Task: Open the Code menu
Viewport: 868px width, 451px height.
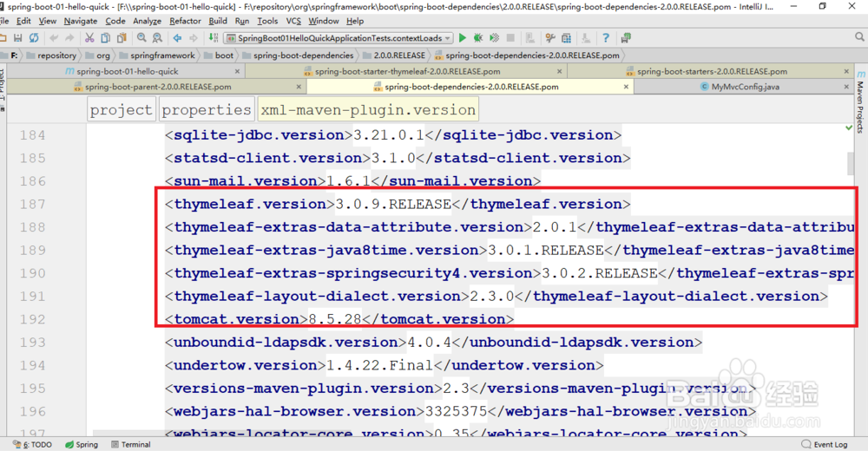Action: (115, 21)
